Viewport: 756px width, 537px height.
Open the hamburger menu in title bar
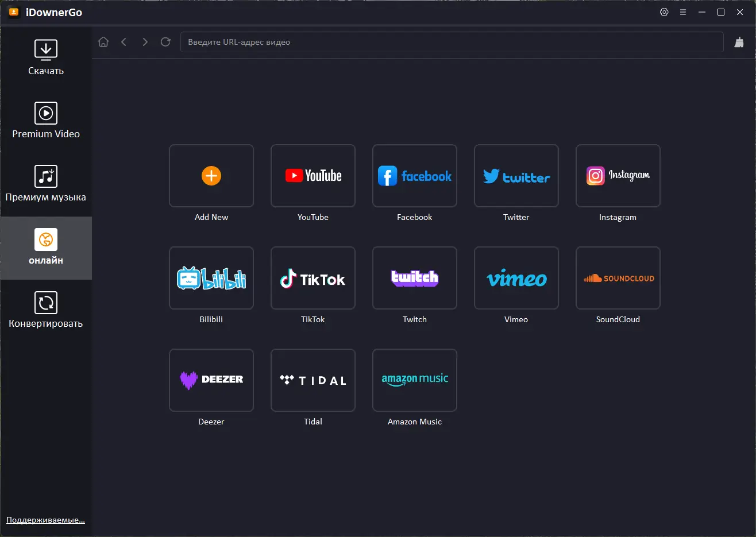pyautogui.click(x=683, y=12)
